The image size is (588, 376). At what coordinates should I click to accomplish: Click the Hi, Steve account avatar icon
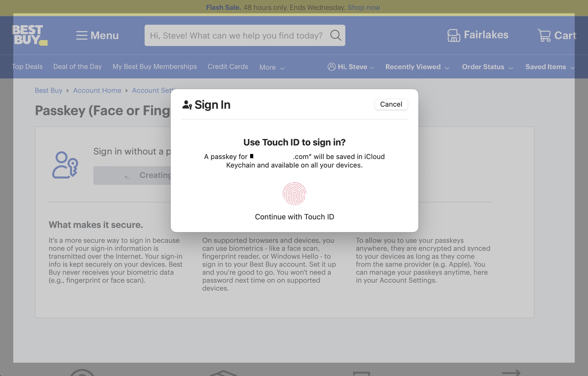coord(331,67)
